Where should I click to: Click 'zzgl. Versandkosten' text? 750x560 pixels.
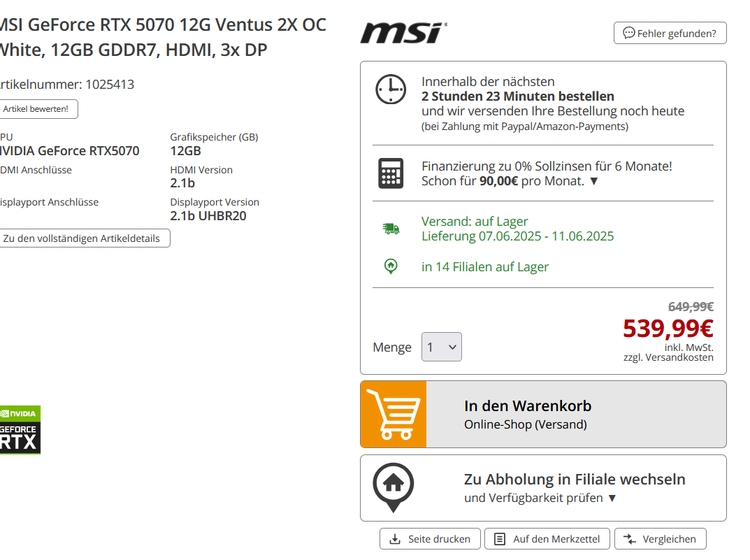(668, 358)
